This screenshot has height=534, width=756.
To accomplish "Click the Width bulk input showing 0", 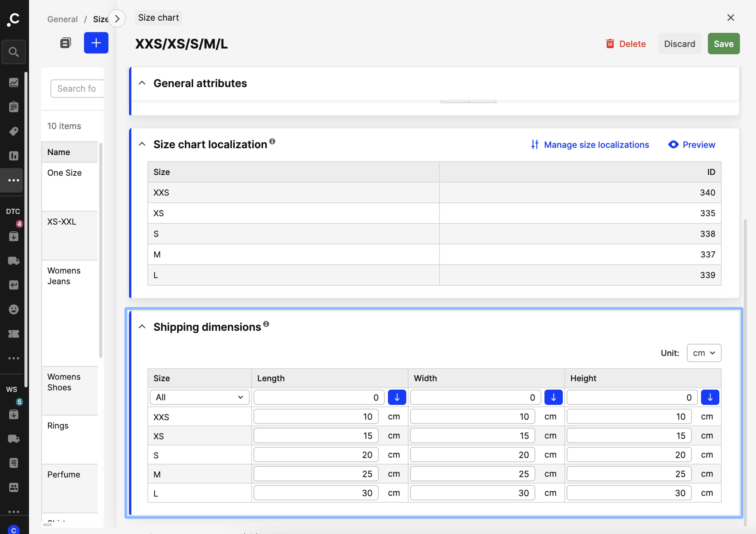I will [476, 397].
